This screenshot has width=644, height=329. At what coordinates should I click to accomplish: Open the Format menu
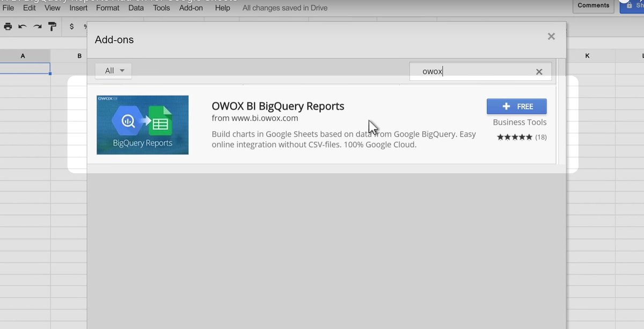pos(108,8)
